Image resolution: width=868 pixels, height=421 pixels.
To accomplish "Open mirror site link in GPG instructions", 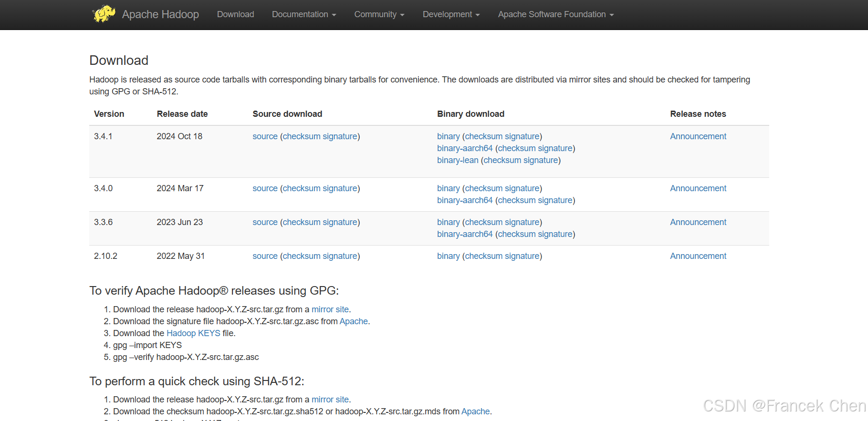I will 330,309.
